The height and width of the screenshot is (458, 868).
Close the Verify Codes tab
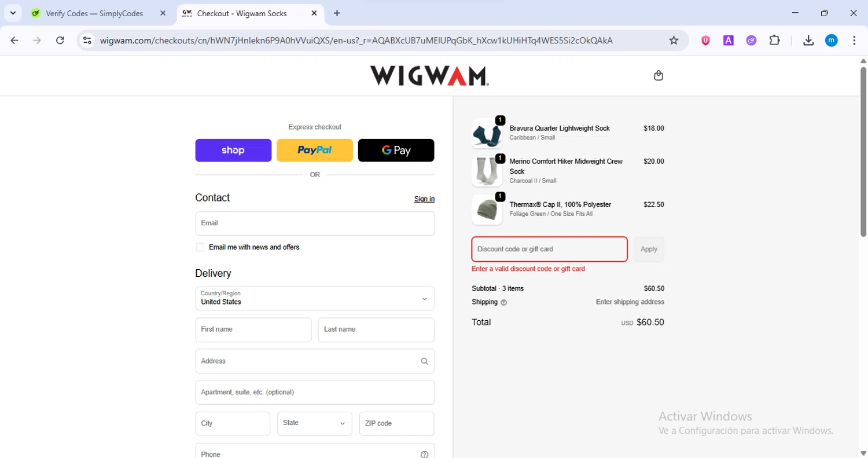pos(163,13)
